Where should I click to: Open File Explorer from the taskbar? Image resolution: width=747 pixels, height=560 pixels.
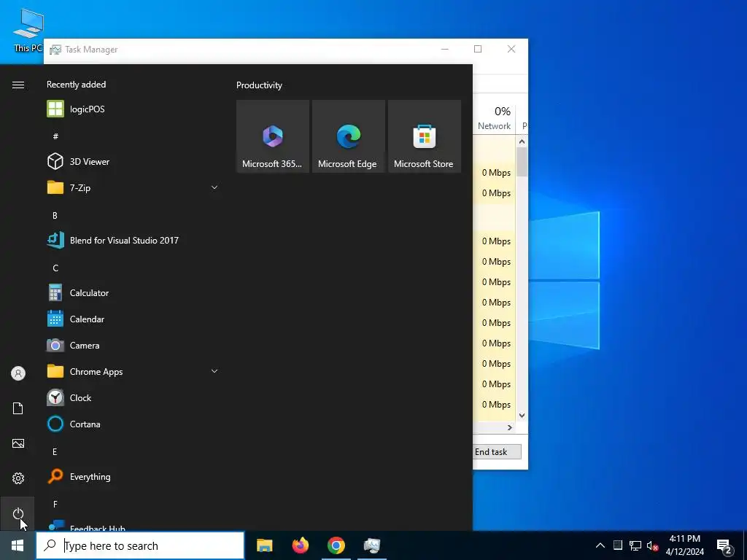coord(264,545)
